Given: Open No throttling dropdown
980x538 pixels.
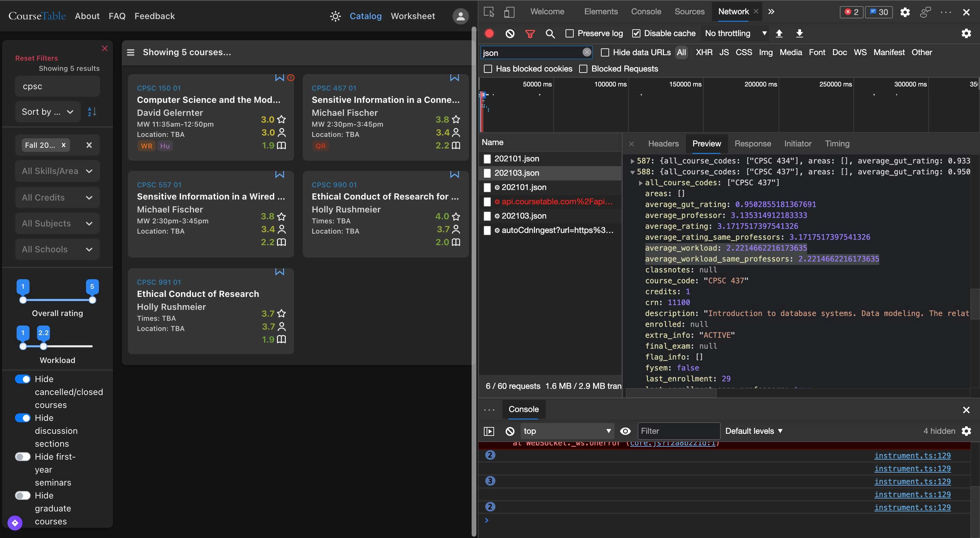Looking at the screenshot, I should pos(735,33).
